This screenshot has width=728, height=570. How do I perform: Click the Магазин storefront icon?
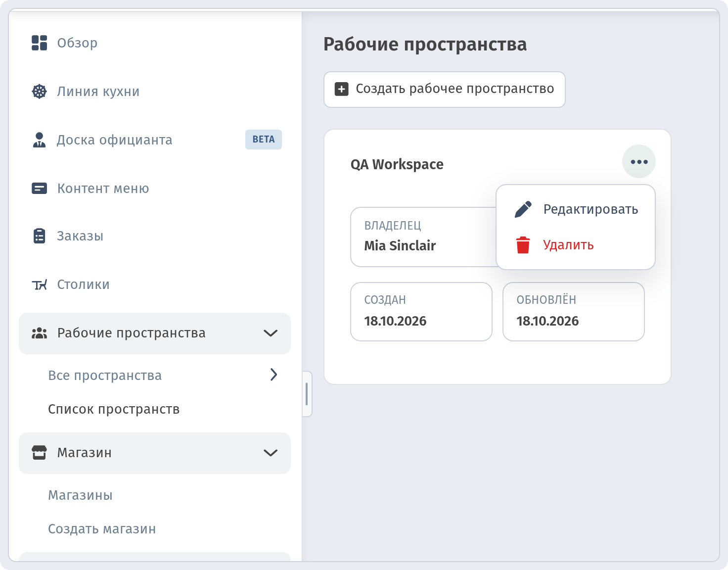coord(40,453)
